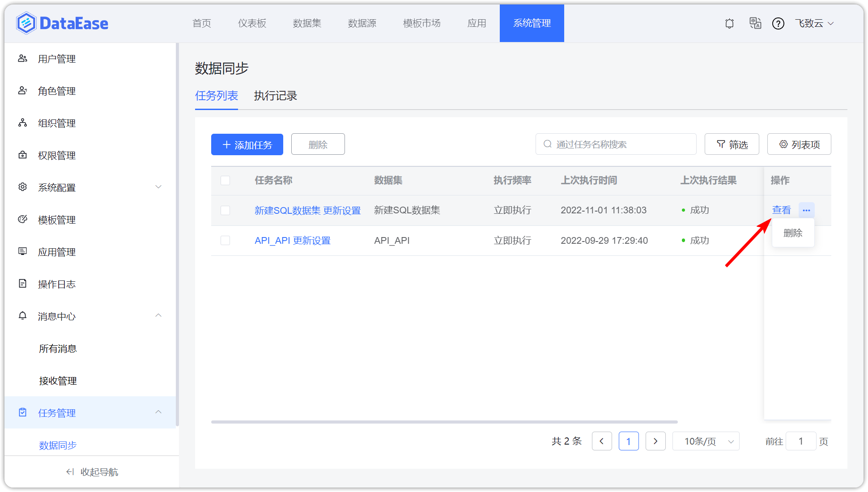Open the 仪表板 top menu
868x492 pixels.
(x=252, y=23)
